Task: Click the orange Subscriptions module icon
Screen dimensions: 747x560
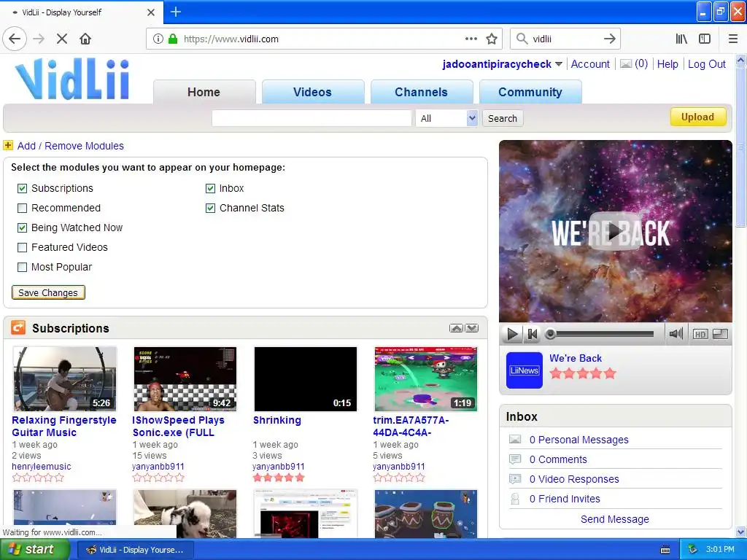Action: pos(18,327)
